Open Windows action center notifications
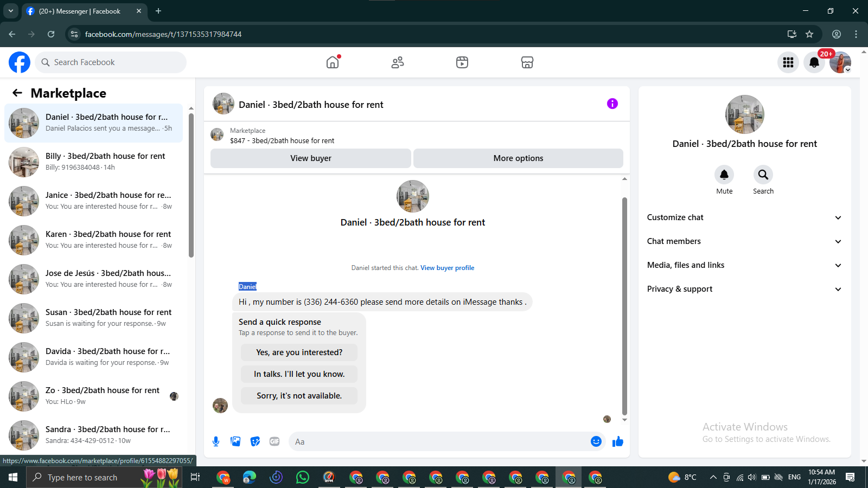 (x=850, y=477)
